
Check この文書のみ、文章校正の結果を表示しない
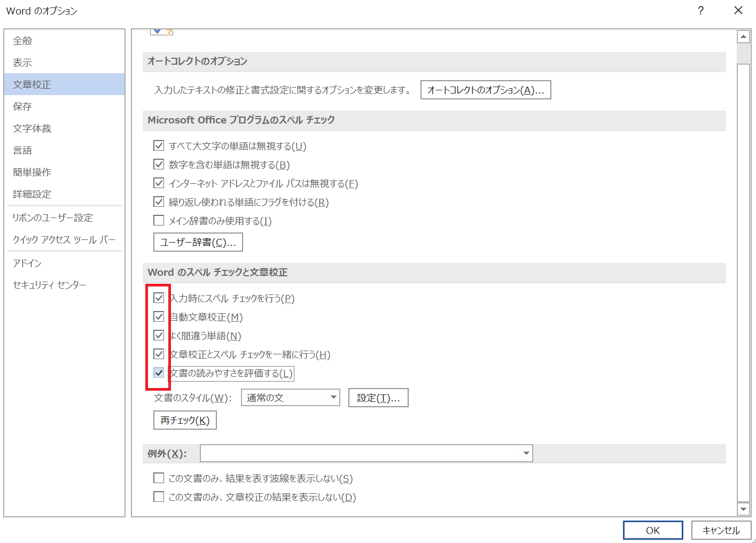pos(159,497)
